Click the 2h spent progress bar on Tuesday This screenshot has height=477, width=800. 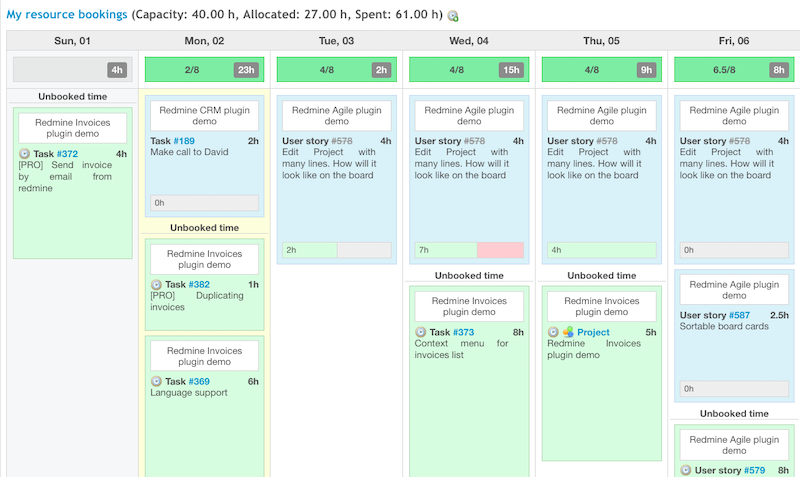(310, 250)
